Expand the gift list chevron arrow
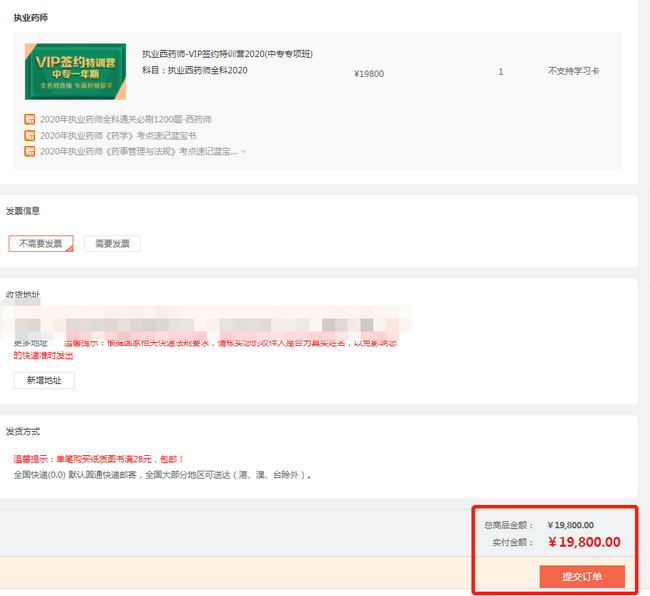 pos(243,152)
